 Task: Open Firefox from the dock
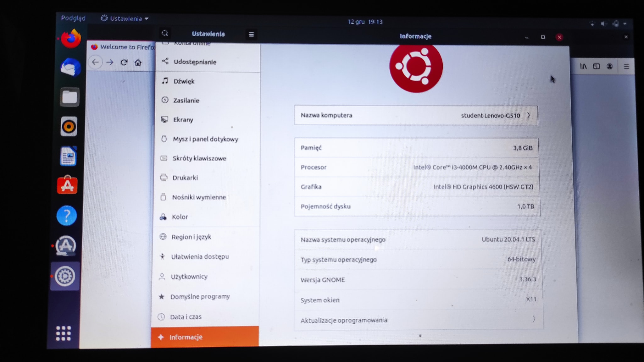71,39
